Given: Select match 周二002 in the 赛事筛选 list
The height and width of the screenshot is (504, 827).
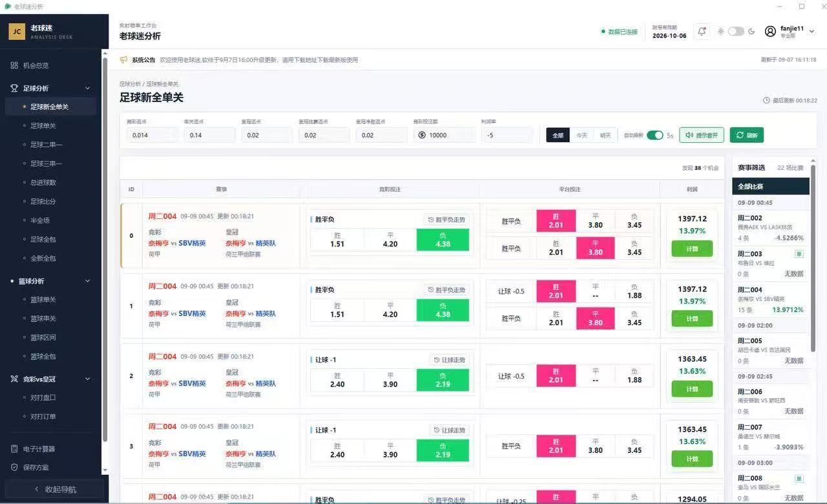Looking at the screenshot, I should coord(771,227).
